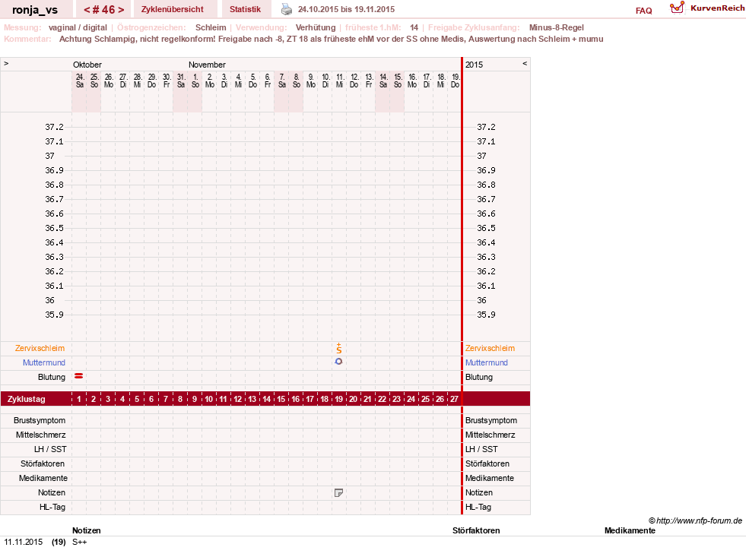746x560 pixels.
Task: Click the date range 24.10.2015 bis 19.11.2015
Action: pos(346,9)
